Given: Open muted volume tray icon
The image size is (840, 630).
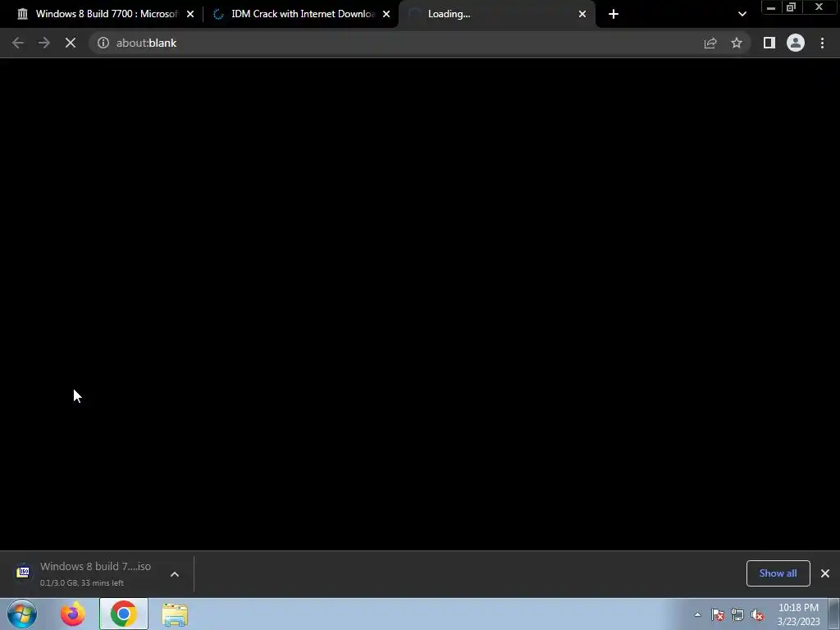Looking at the screenshot, I should coord(757,614).
